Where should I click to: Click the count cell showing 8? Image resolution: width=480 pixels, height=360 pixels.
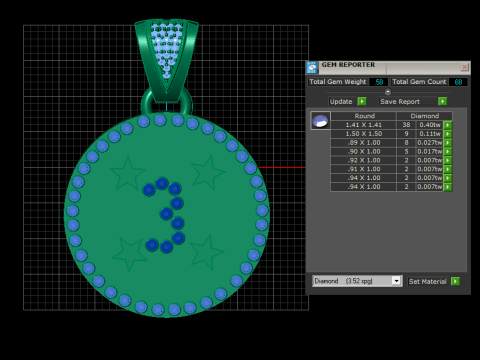[406, 143]
